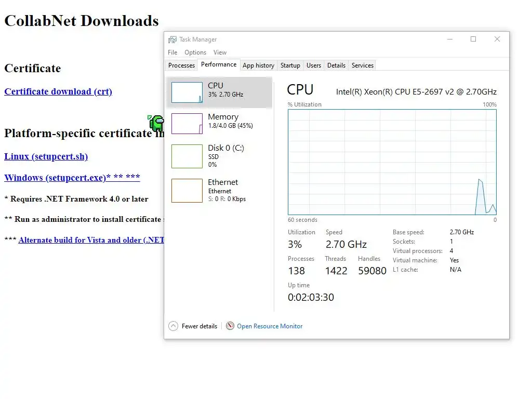The height and width of the screenshot is (399, 532).
Task: Open the View menu
Action: click(220, 52)
